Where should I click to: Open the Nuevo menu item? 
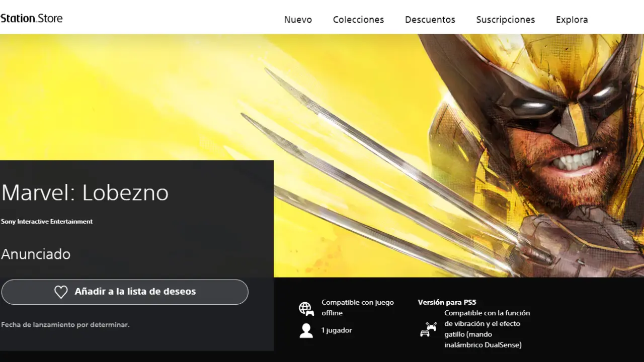point(298,20)
